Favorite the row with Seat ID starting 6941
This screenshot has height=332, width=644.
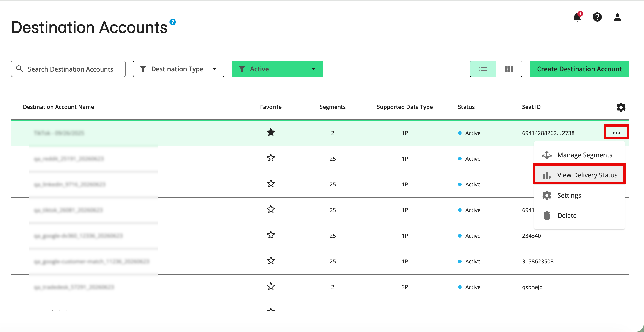271,209
